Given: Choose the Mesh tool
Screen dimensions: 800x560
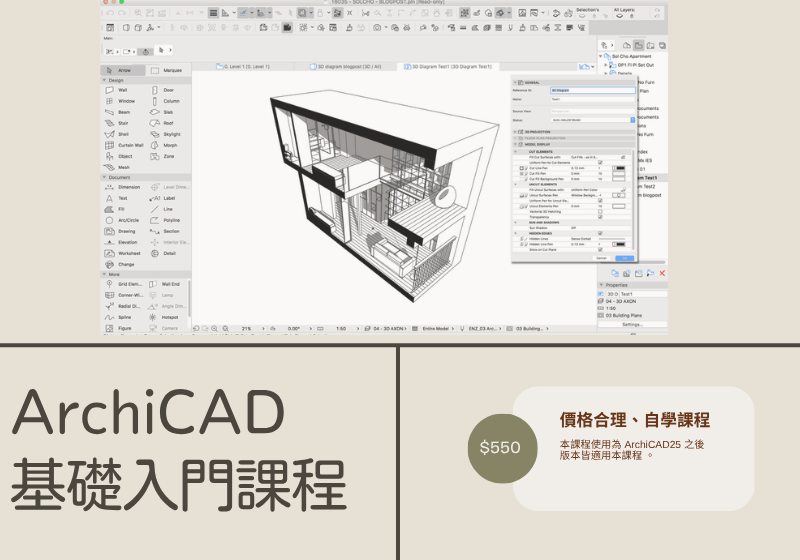Looking at the screenshot, I should pos(117,167).
